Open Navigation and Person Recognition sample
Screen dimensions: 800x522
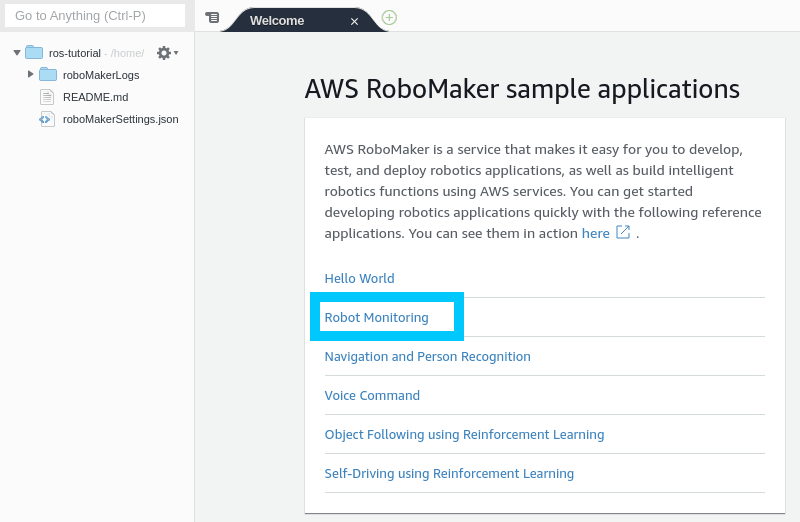(427, 357)
